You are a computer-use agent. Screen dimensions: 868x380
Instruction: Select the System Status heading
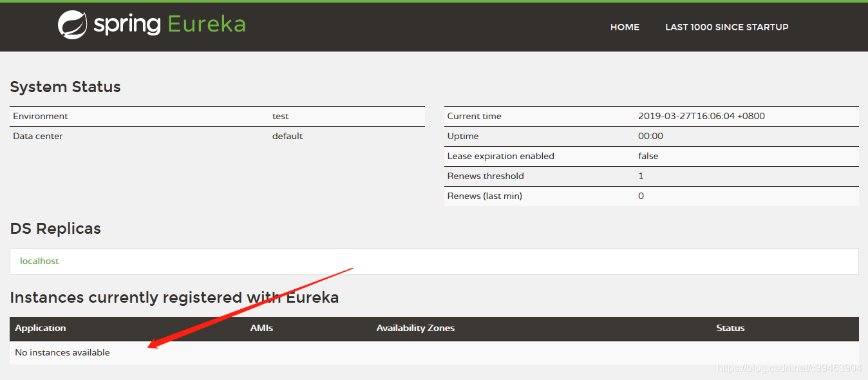coord(65,87)
